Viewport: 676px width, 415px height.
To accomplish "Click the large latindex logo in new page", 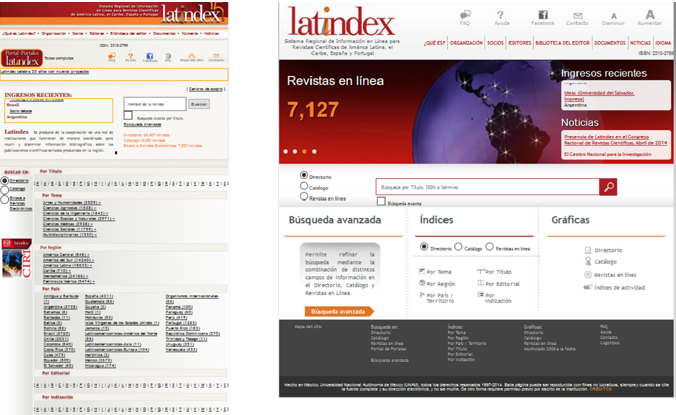I will click(x=341, y=22).
